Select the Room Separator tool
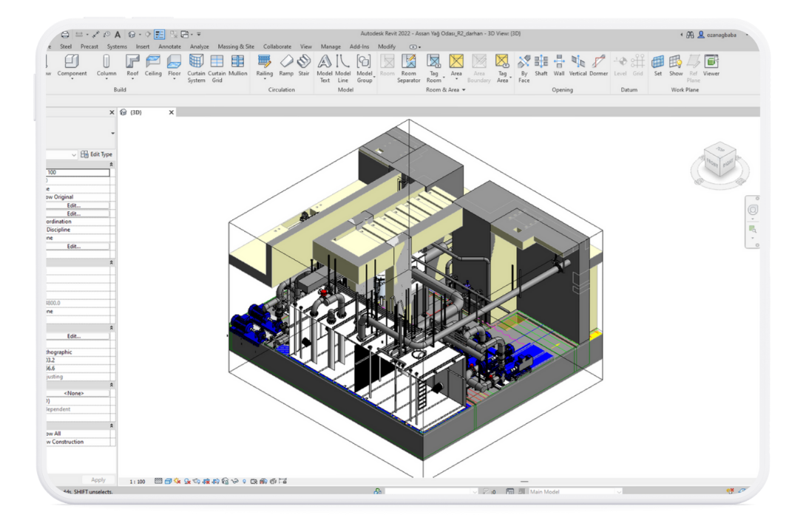806x532 pixels. point(409,68)
